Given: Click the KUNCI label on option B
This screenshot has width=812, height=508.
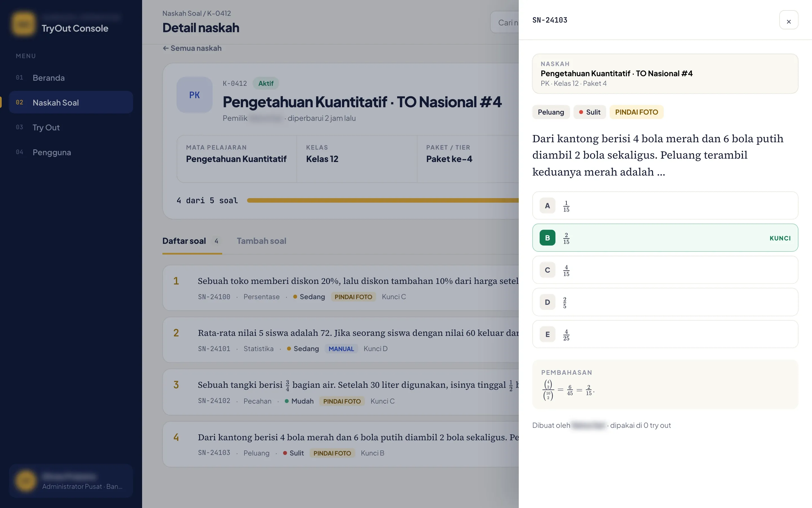Looking at the screenshot, I should [780, 238].
